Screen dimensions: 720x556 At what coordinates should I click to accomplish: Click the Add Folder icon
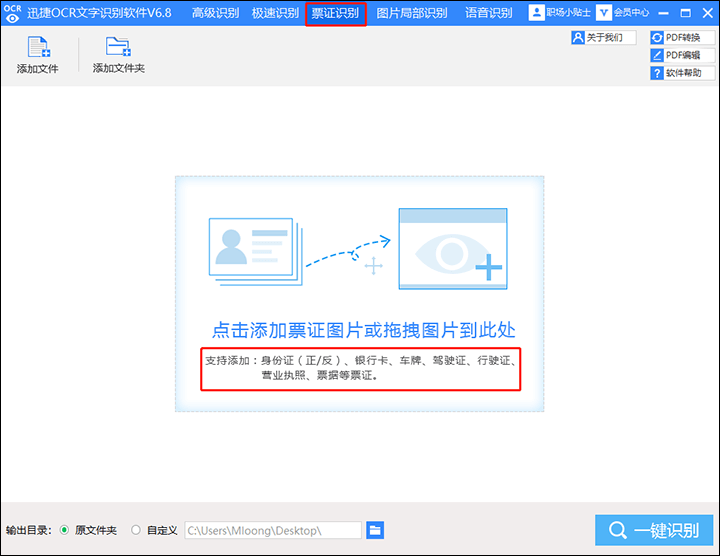coord(118,46)
